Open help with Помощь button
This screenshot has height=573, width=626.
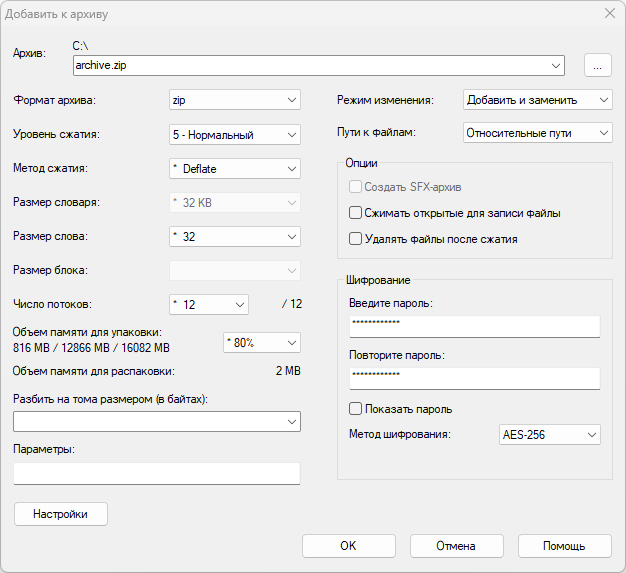coord(564,546)
